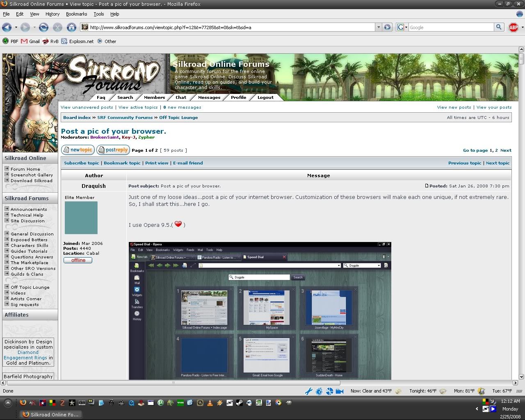525x420 pixels.
Task: Open Screenshot Gallery in the sidebar
Action: (32, 175)
